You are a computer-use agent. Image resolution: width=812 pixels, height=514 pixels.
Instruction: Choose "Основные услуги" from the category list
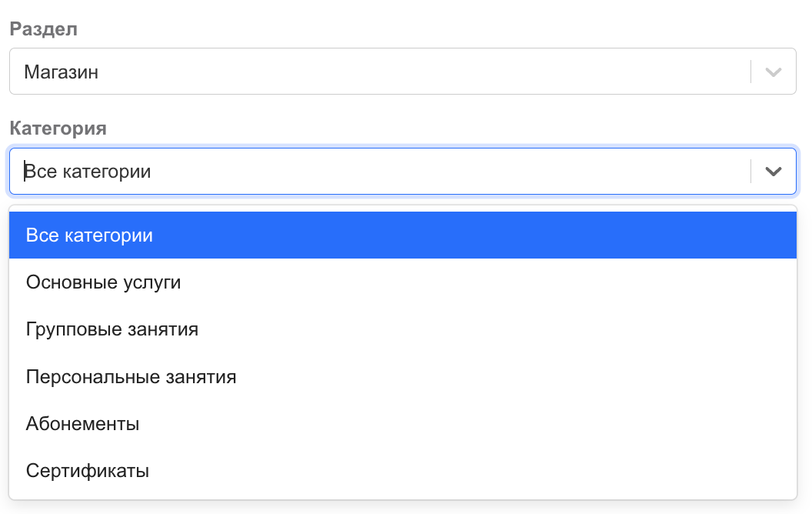(x=103, y=282)
